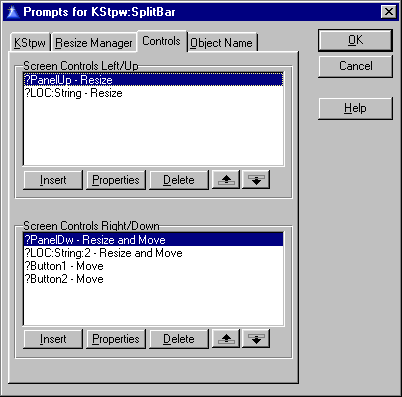
Task: Open Help for this dialog
Action: [x=355, y=108]
